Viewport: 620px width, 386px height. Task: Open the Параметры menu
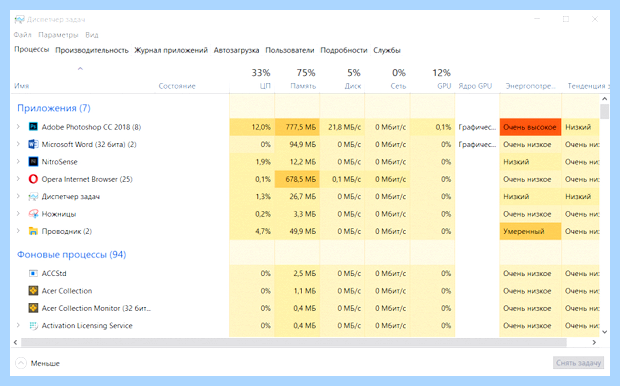click(58, 35)
